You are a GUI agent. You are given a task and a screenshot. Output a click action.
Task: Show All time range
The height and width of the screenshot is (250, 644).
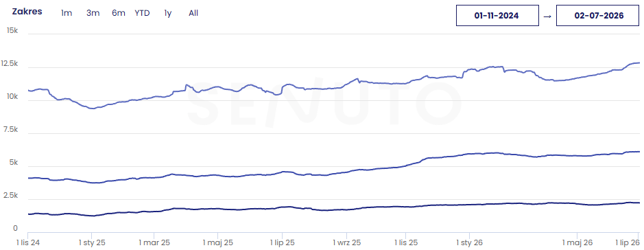193,13
